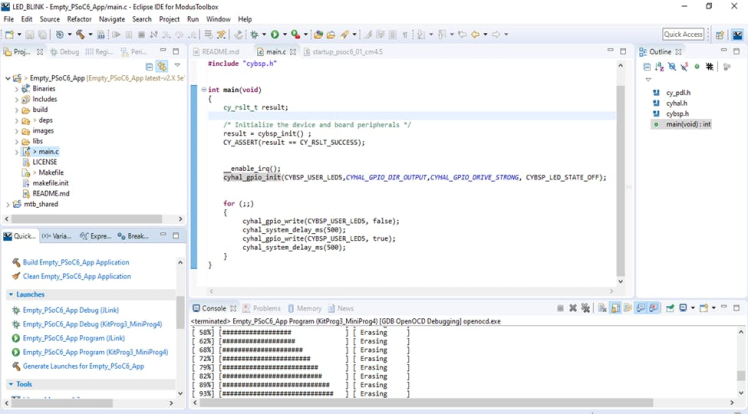Image resolution: width=748 pixels, height=414 pixels.
Task: Toggle Hide Fields filter in Outline
Action: 672,67
